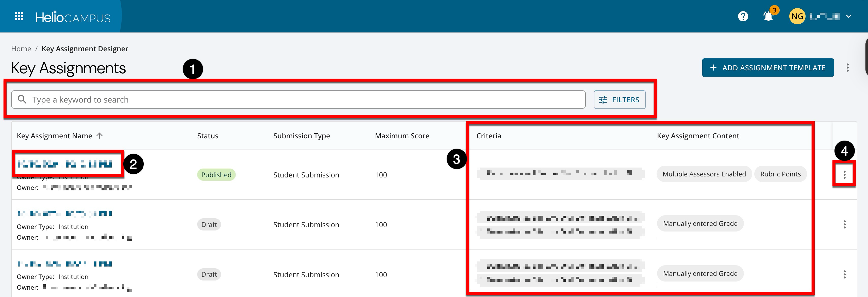Click the HelioCampus logo

(x=73, y=17)
